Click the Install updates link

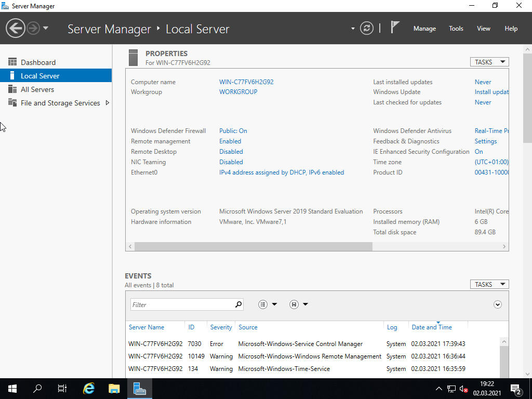coord(491,92)
